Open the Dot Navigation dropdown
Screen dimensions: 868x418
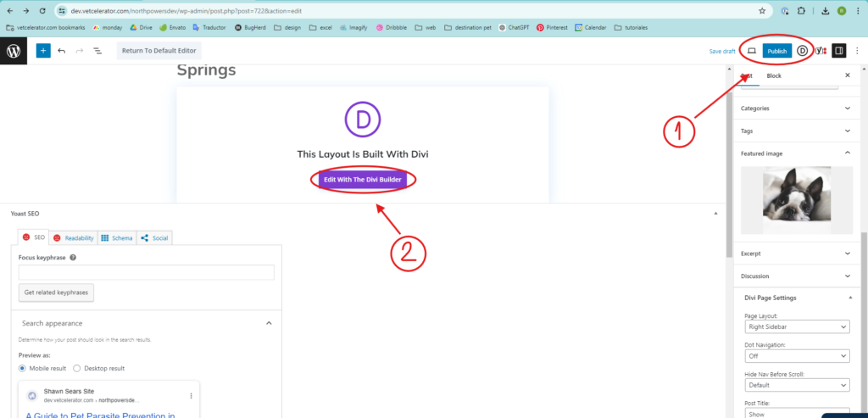(796, 356)
